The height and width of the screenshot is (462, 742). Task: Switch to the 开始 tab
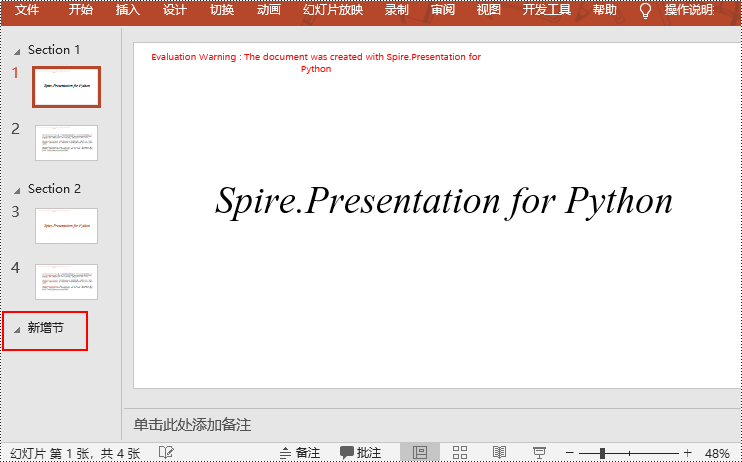[80, 9]
